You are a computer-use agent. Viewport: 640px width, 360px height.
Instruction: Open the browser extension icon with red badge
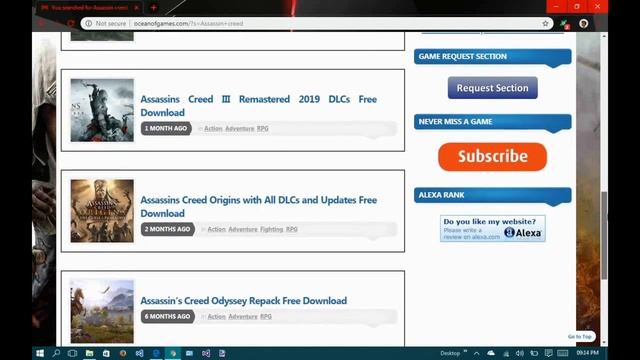click(565, 24)
